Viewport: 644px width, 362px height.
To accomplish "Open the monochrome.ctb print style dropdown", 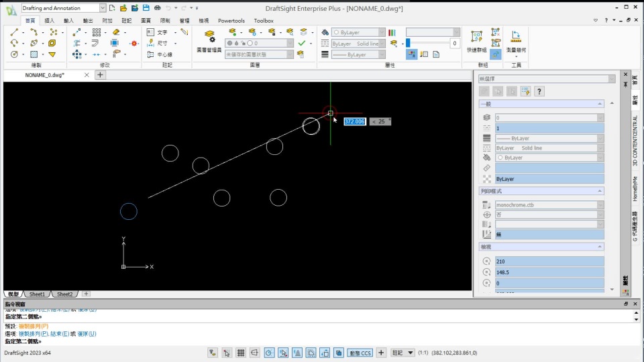I will tap(600, 205).
